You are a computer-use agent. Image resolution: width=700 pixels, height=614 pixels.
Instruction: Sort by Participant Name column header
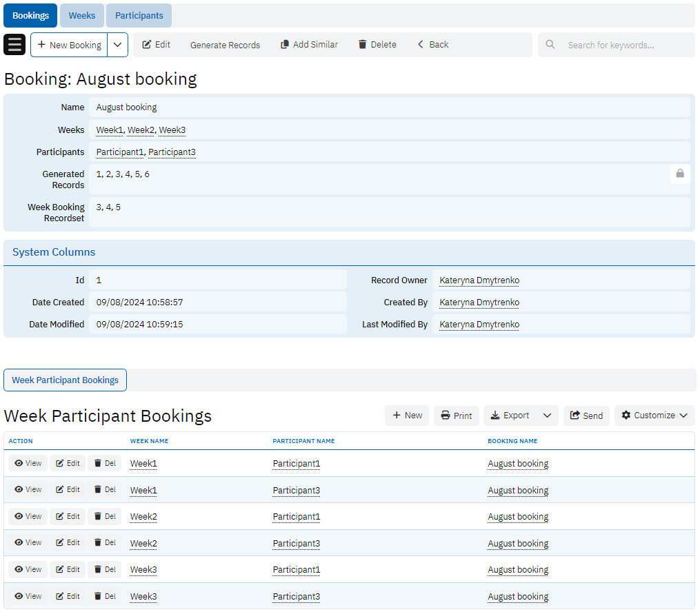pos(303,441)
